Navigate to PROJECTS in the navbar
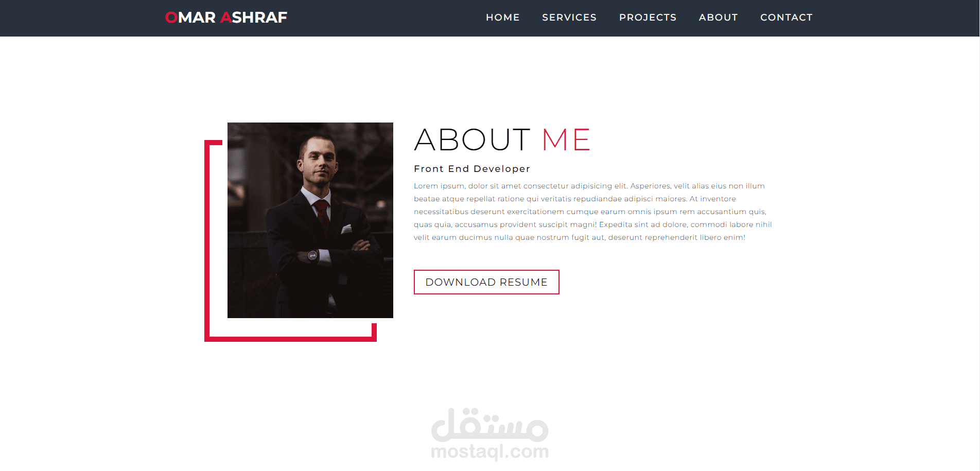Screen dimensions: 980x471 pyautogui.click(x=647, y=18)
